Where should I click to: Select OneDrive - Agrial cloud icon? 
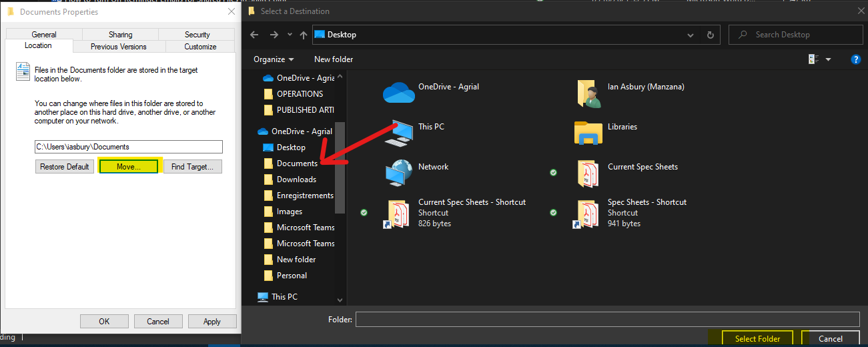(399, 92)
